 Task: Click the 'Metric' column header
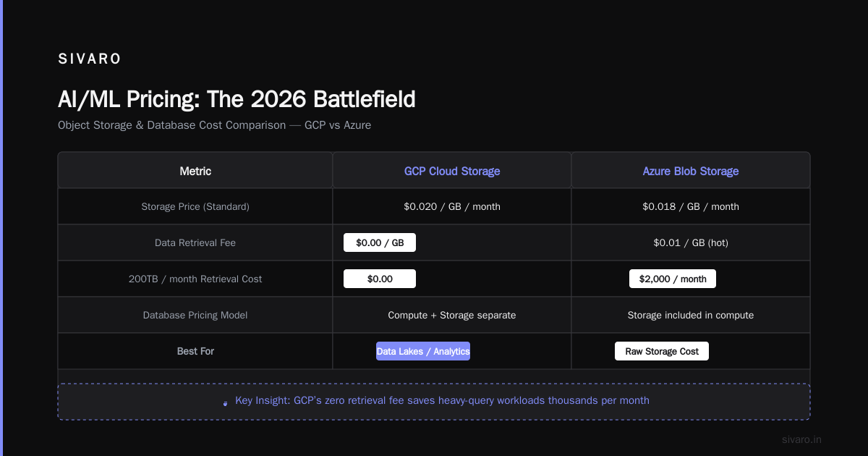coord(195,172)
